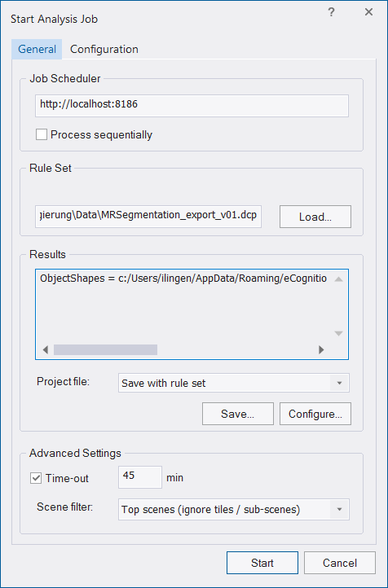Click the Save... button

point(238,414)
